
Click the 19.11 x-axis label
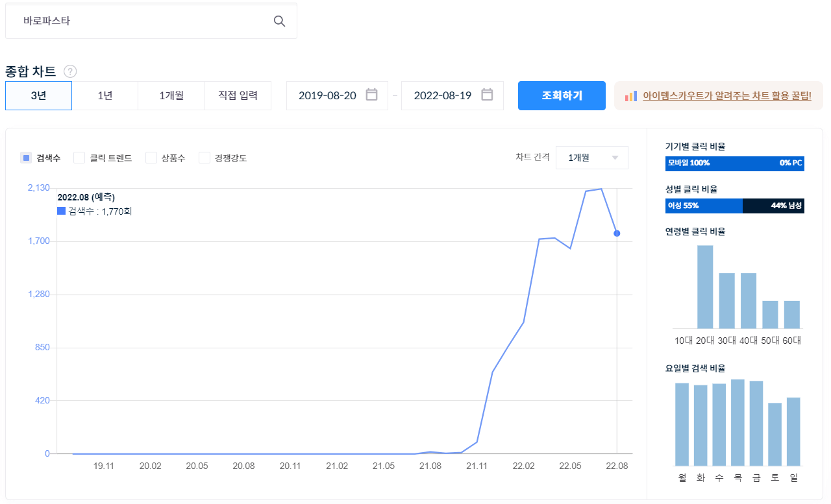pos(104,466)
